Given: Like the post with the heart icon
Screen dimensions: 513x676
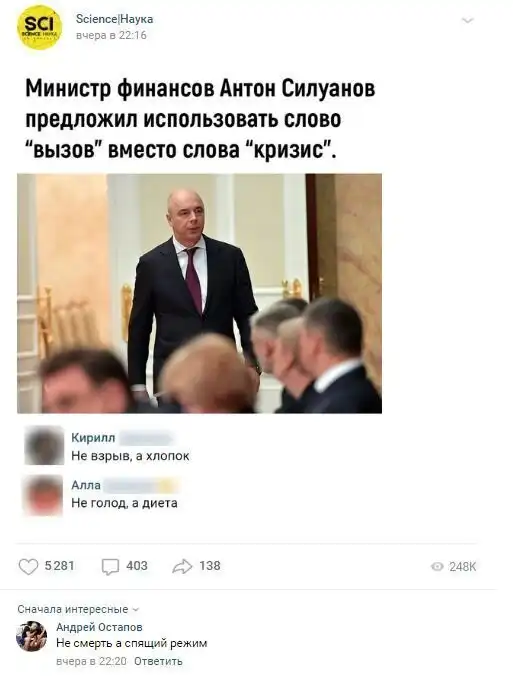Looking at the screenshot, I should (28, 566).
